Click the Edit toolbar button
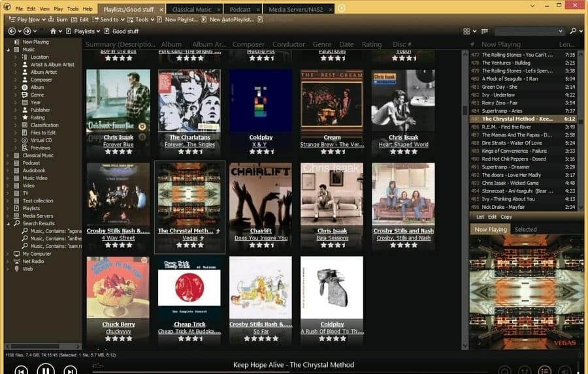This screenshot has width=588, height=374. coord(80,20)
